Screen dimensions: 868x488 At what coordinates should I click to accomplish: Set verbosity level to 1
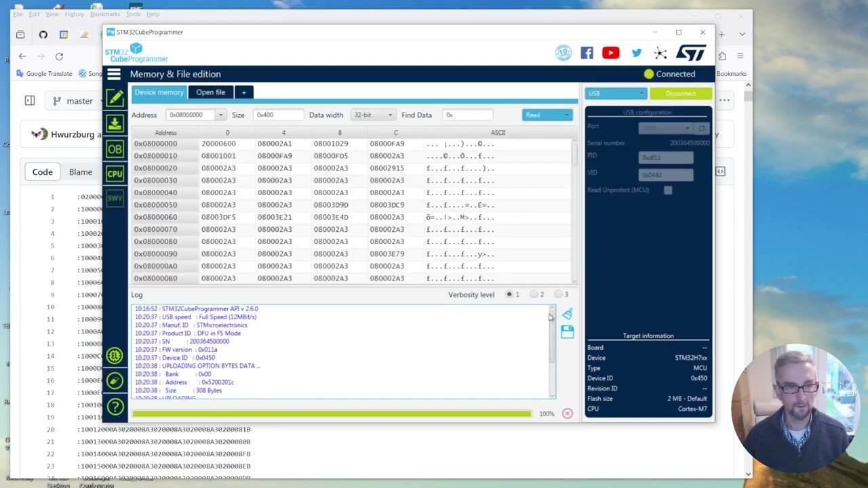click(x=509, y=294)
